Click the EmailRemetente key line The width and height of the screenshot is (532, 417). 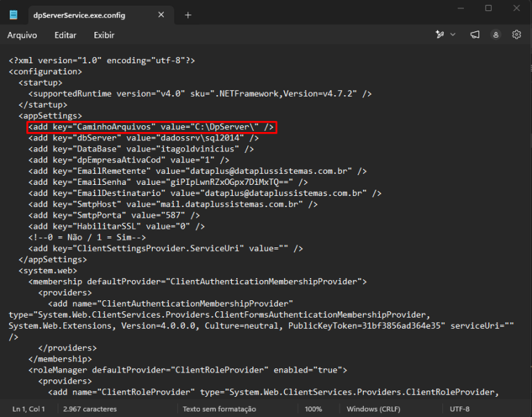[x=198, y=171]
